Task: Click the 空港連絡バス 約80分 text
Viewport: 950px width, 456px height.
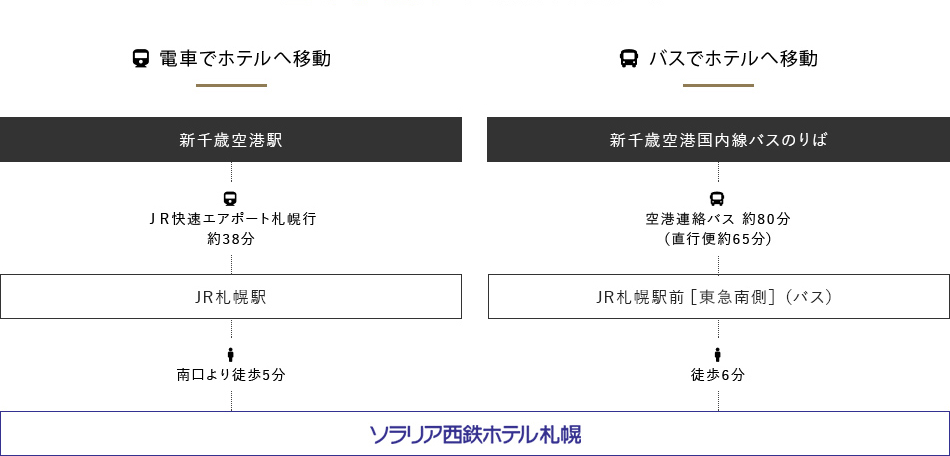Action: (718, 219)
